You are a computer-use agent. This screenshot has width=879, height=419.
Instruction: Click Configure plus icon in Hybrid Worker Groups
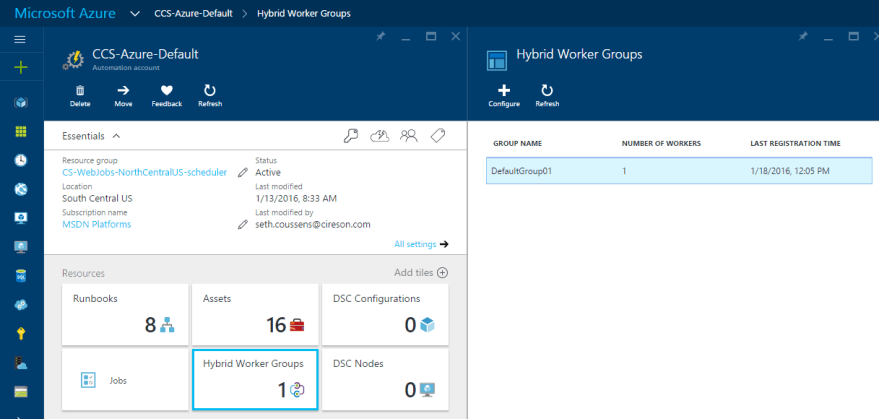click(x=503, y=91)
